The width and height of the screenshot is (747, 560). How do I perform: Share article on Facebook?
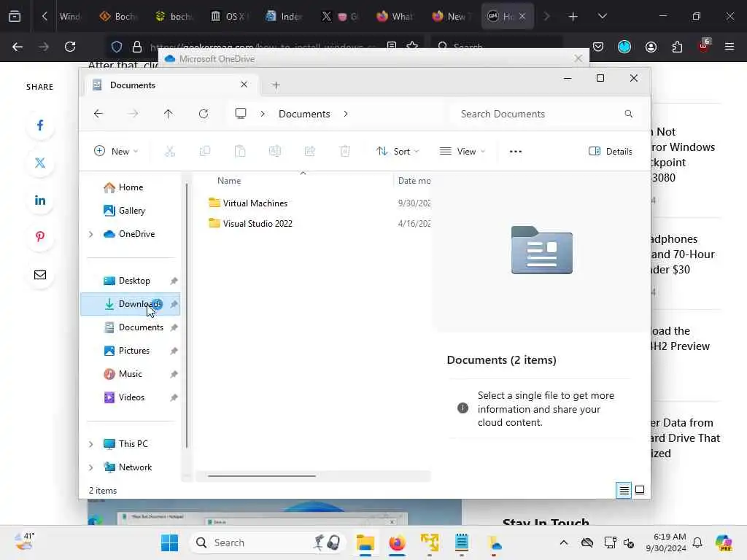coord(40,125)
